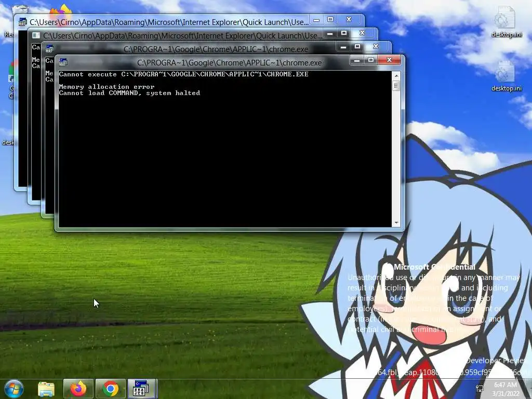The width and height of the screenshot is (532, 399).
Task: Click the front console scrollbar down arrow
Action: point(396,223)
